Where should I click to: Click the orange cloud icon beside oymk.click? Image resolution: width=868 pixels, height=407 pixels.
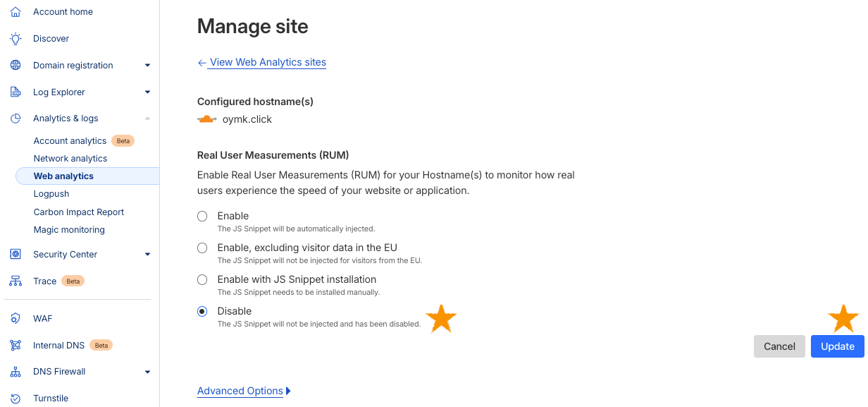pos(206,119)
